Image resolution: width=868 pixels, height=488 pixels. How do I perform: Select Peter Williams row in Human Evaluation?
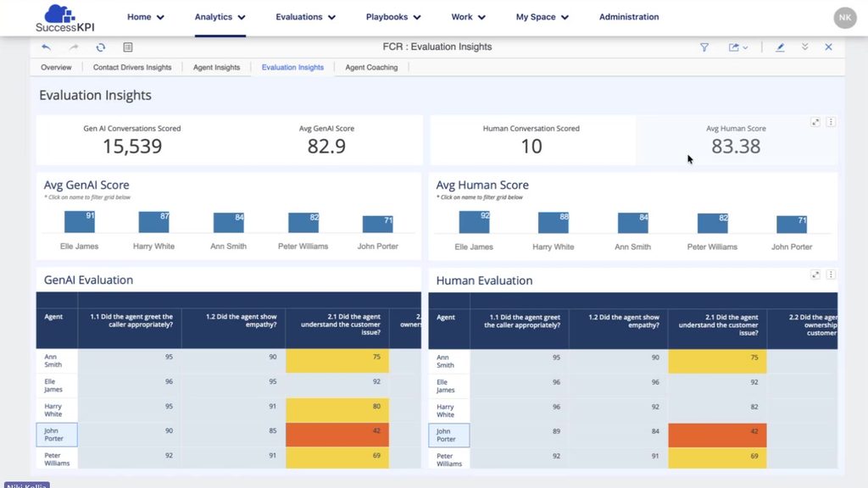pyautogui.click(x=632, y=458)
